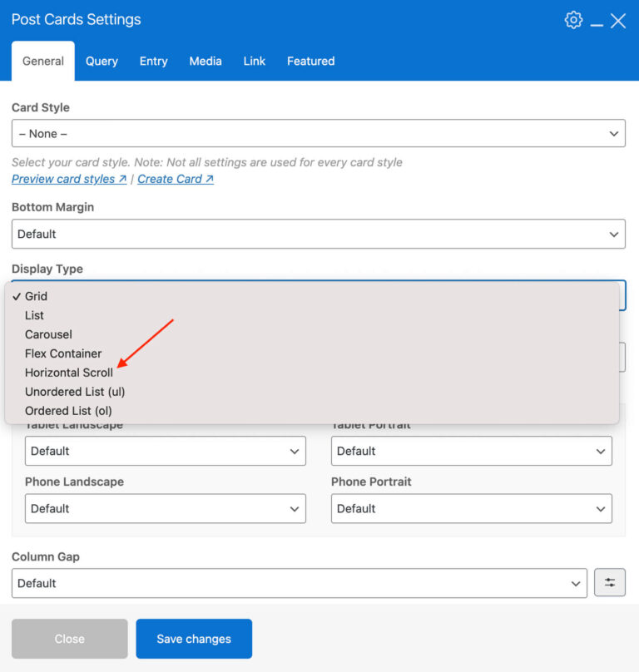Select the Flex Container option

63,353
